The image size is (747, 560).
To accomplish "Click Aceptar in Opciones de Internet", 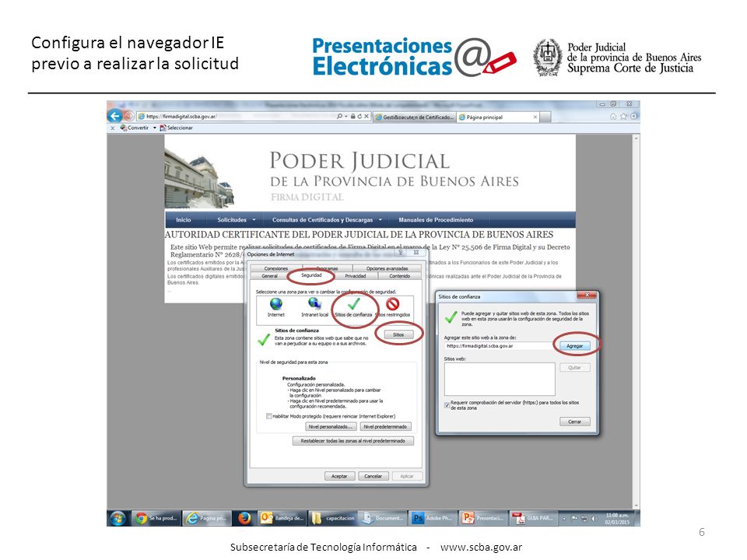I will pyautogui.click(x=339, y=476).
